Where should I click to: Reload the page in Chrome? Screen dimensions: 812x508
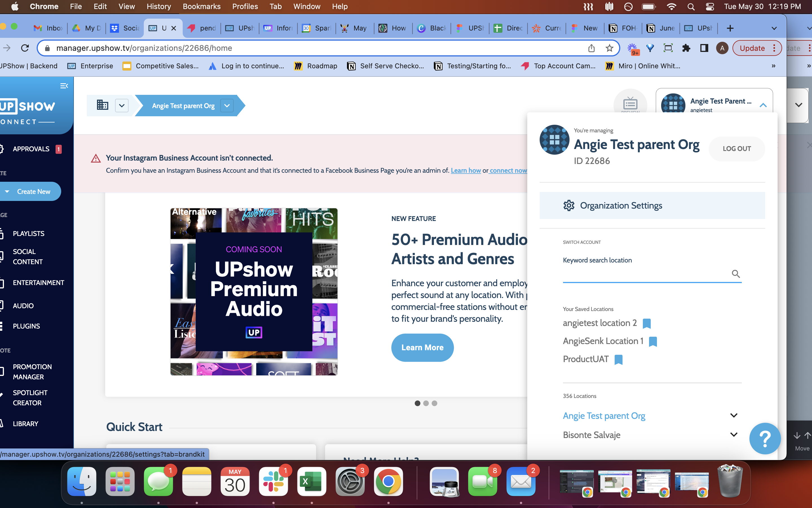25,48
